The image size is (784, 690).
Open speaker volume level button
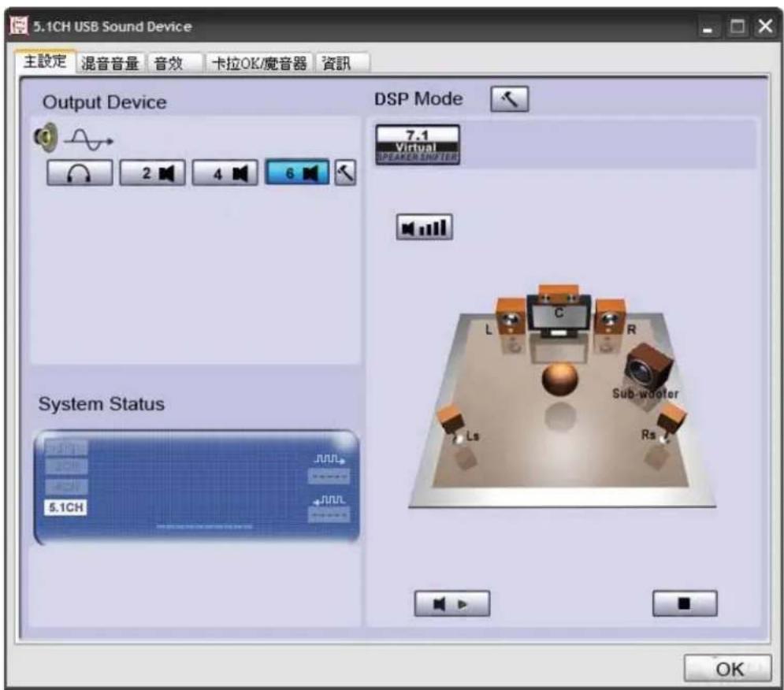425,228
